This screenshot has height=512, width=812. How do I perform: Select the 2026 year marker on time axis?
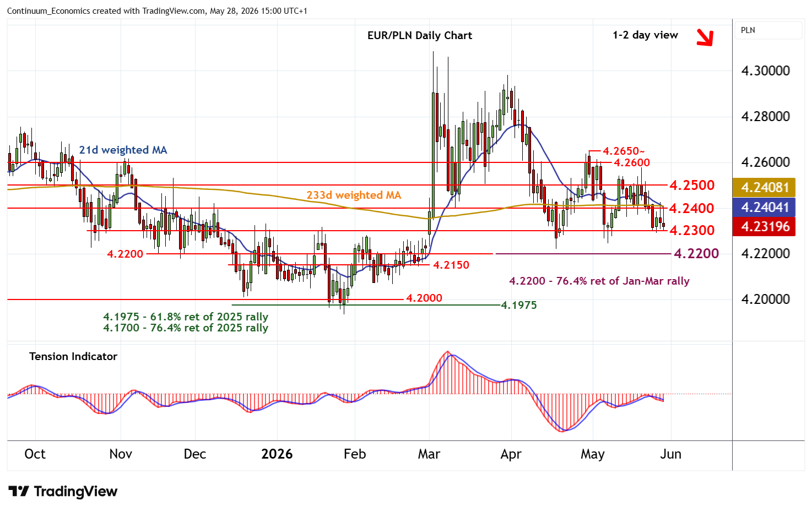[277, 454]
